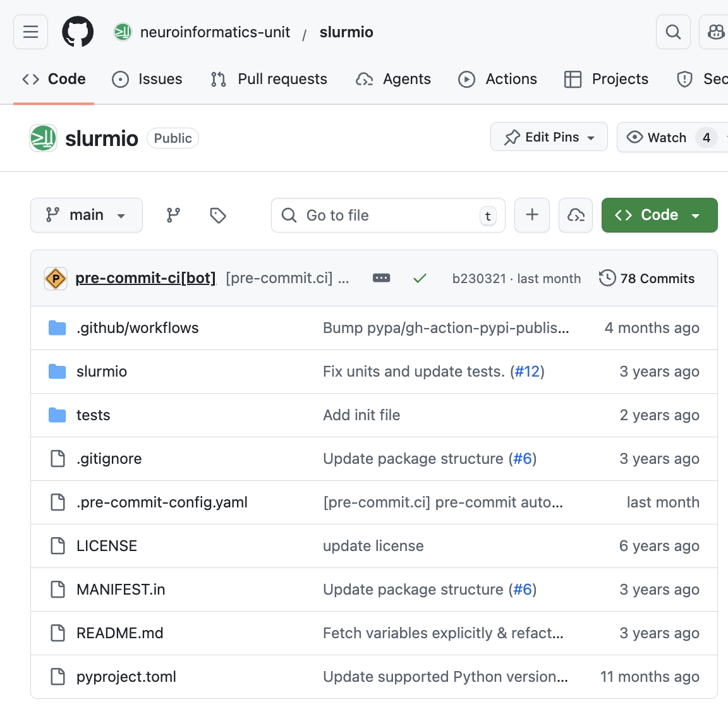728x709 pixels.
Task: Click the Go to file search field
Action: pos(389,215)
